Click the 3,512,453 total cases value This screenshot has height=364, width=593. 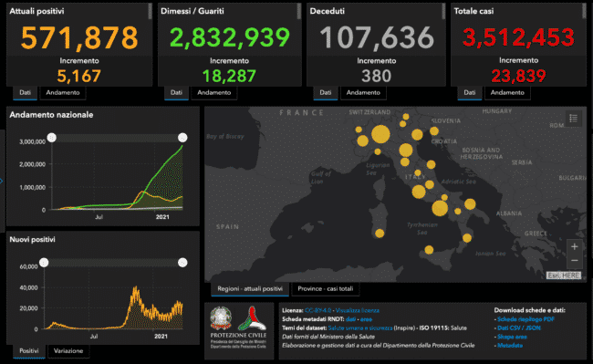(518, 37)
